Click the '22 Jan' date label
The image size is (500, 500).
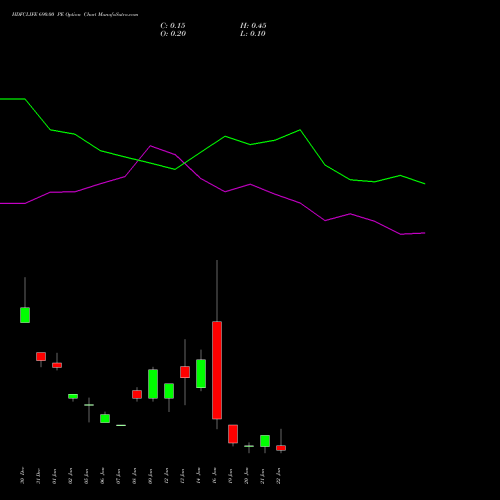click(x=279, y=476)
